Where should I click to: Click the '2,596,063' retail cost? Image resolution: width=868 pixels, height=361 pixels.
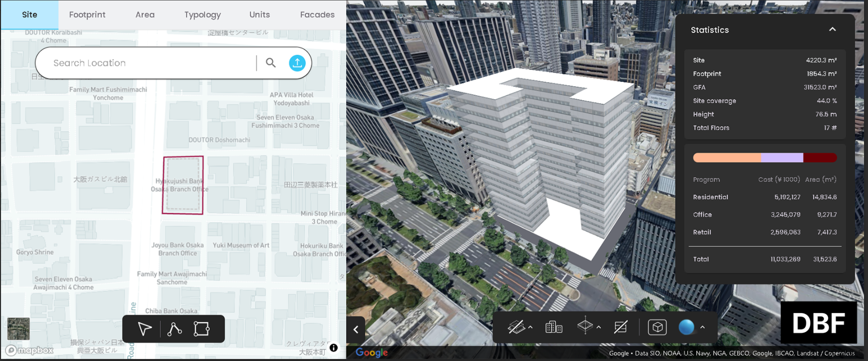tap(786, 232)
